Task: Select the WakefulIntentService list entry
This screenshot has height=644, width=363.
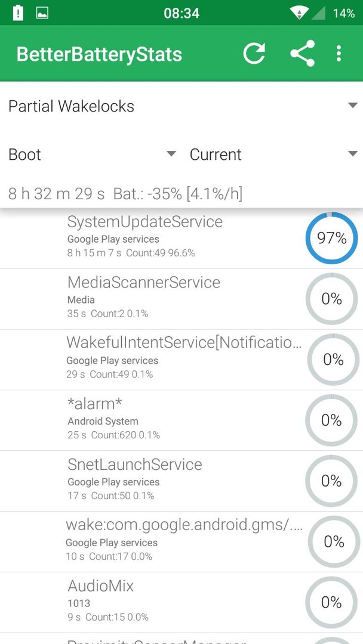Action: pyautogui.click(x=181, y=360)
